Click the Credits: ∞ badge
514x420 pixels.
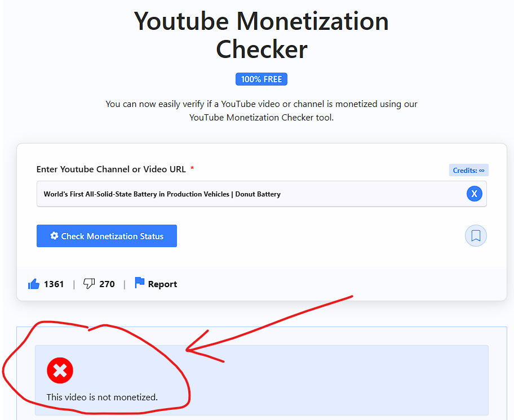[x=468, y=170]
